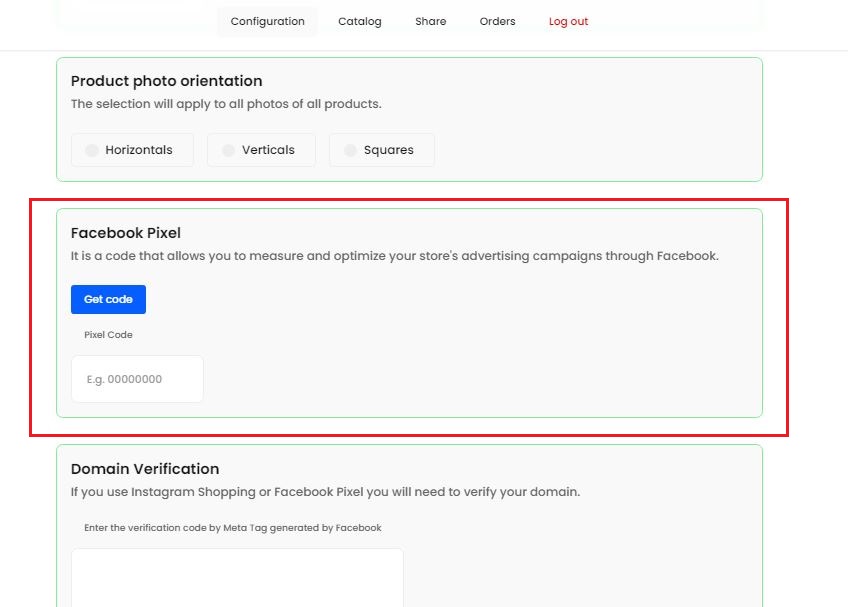This screenshot has width=848, height=607.
Task: Click the red Log out link
Action: 568,22
